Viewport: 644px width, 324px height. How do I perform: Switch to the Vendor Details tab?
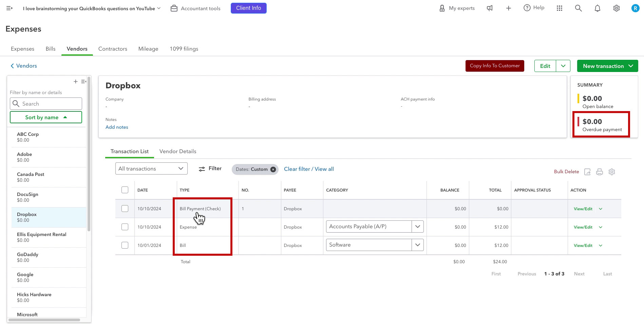point(178,151)
